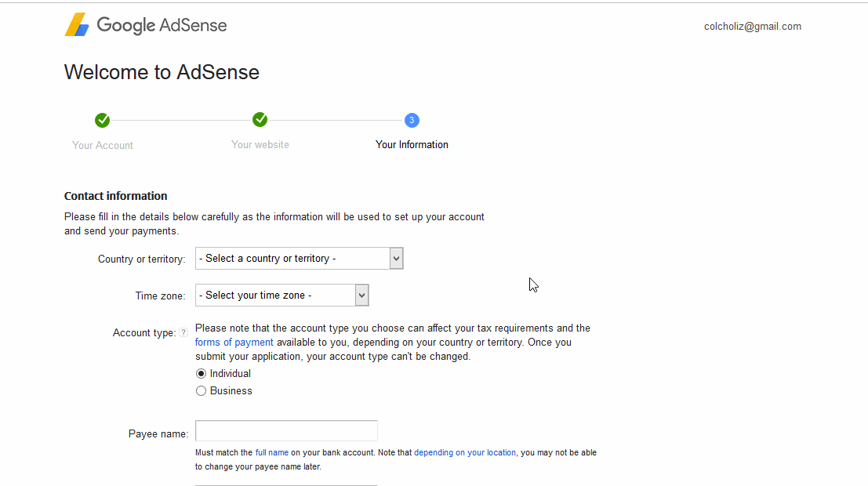Select the Individual account type
This screenshot has height=486, width=868.
pos(201,374)
